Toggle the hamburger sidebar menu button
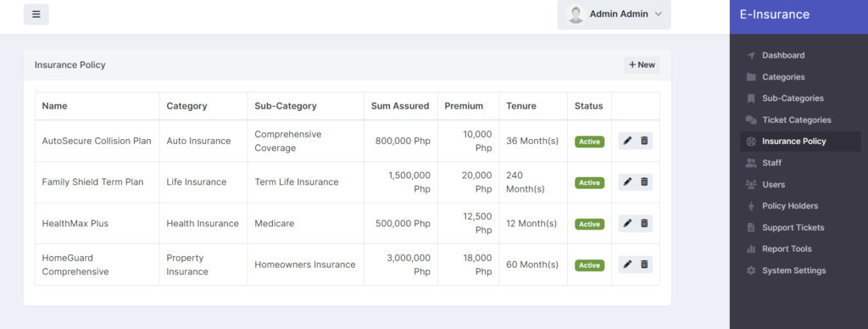Viewport: 868px width, 329px height. [36, 14]
